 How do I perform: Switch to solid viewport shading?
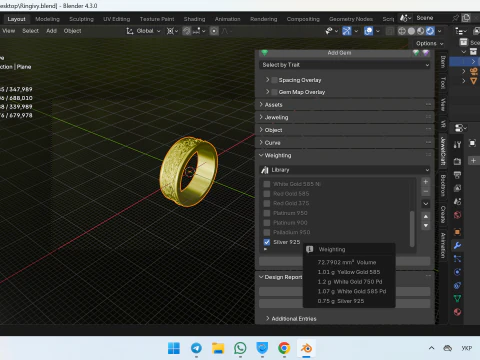(x=411, y=31)
